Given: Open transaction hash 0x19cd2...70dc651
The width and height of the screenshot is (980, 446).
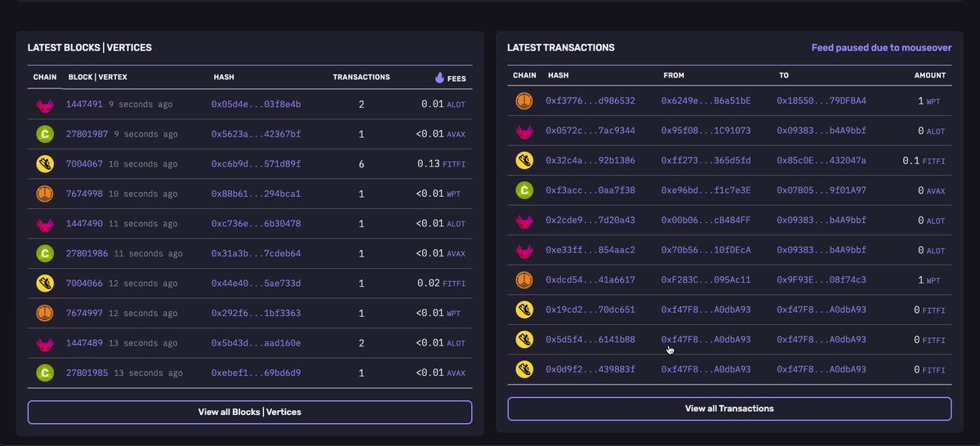Looking at the screenshot, I should [590, 310].
